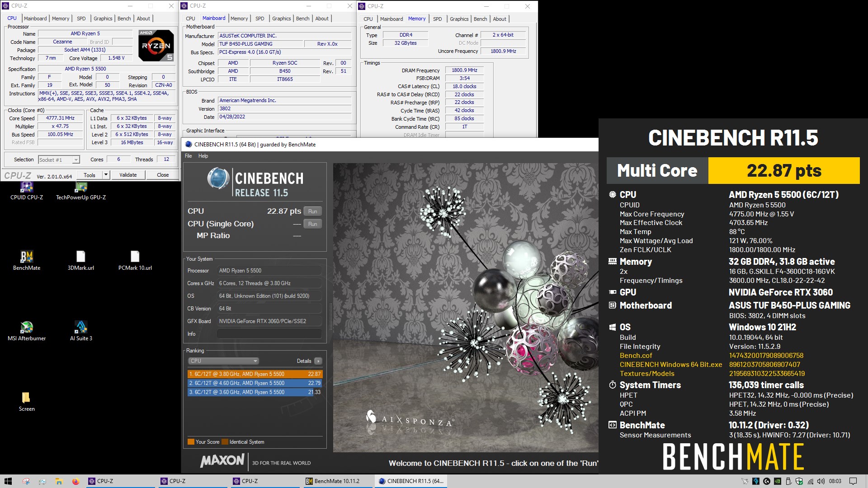The height and width of the screenshot is (488, 868).
Task: Select the AI Suite 3 desktop icon
Action: [x=81, y=331]
